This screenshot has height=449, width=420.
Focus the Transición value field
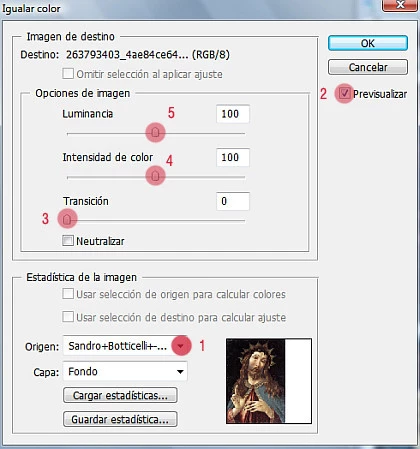pyautogui.click(x=233, y=201)
